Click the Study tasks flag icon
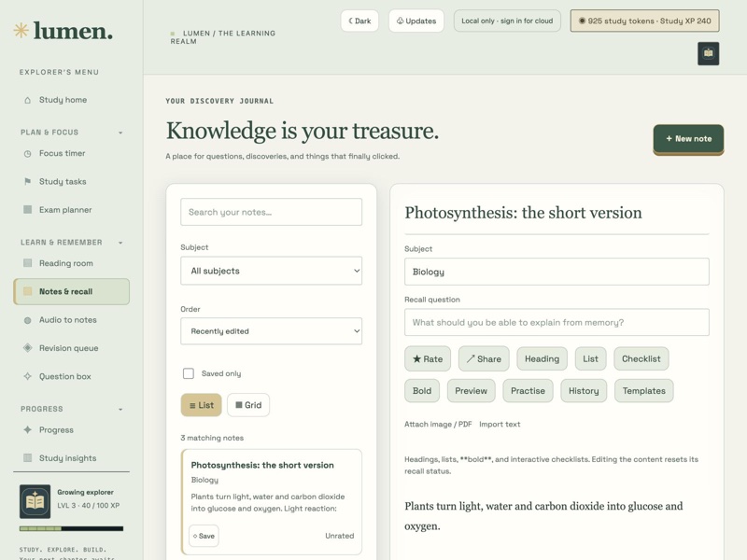Screen dimensions: 747x560 [28, 181]
